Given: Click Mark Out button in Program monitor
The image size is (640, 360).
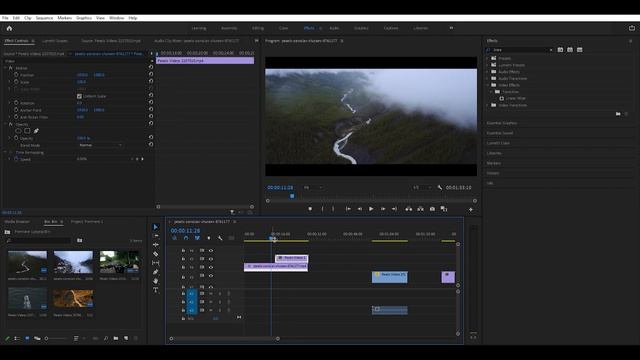Looking at the screenshot, I should point(333,209).
